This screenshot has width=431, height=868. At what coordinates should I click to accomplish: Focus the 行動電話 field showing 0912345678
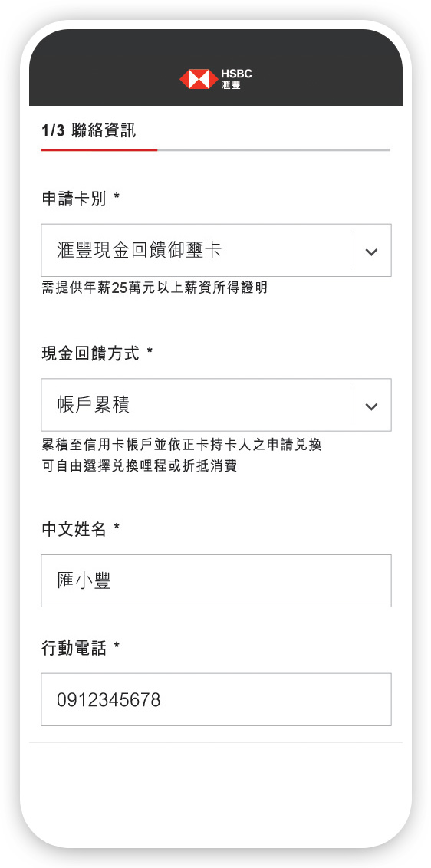(216, 700)
